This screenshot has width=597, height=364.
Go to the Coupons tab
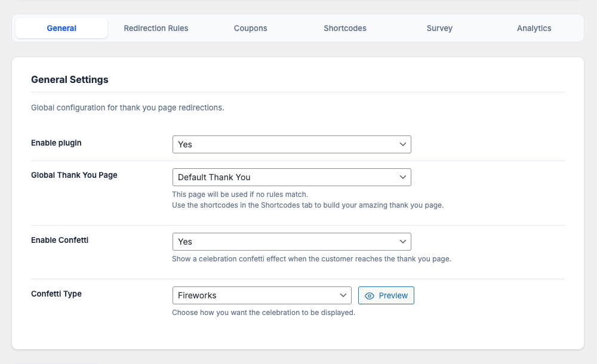click(250, 28)
